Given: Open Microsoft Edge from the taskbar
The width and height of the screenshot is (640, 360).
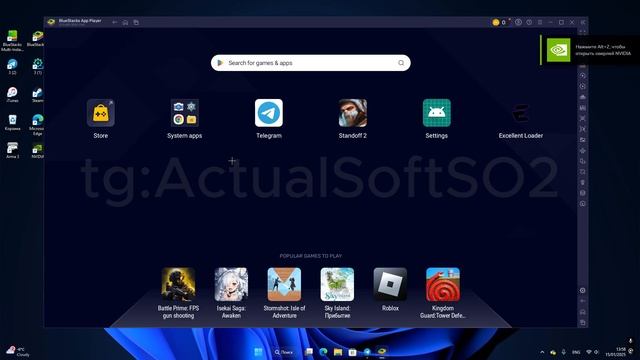Looking at the screenshot, I should click(323, 352).
